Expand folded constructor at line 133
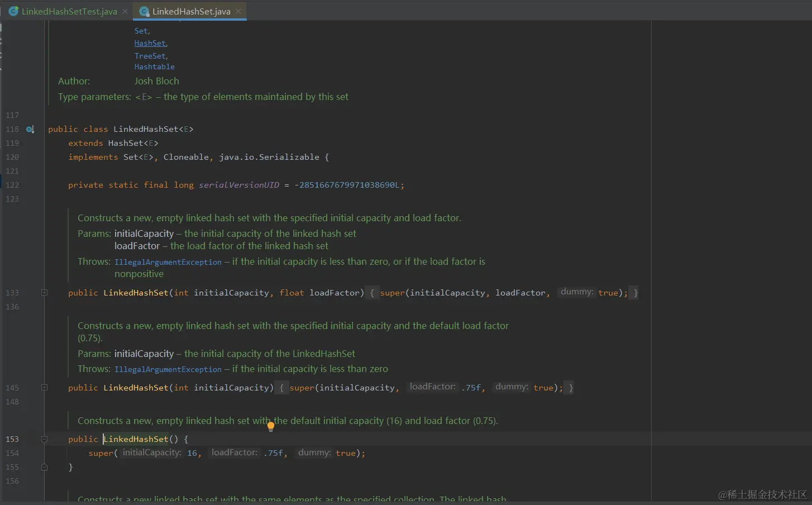Viewport: 812px width, 505px height. pyautogui.click(x=44, y=292)
